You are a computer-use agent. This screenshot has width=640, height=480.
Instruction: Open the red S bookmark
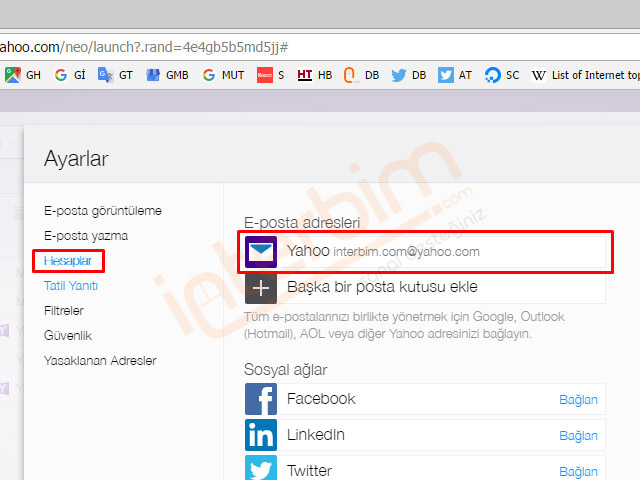tap(270, 75)
